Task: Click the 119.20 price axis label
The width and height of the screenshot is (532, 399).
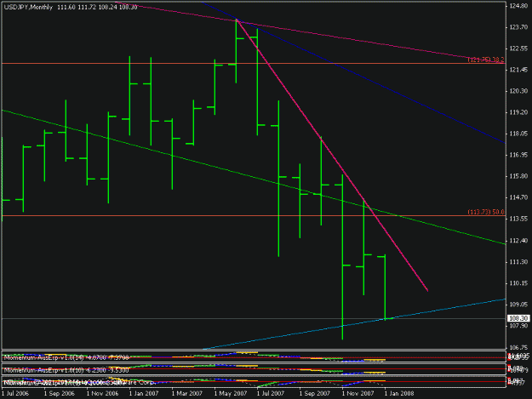Action: pos(518,112)
